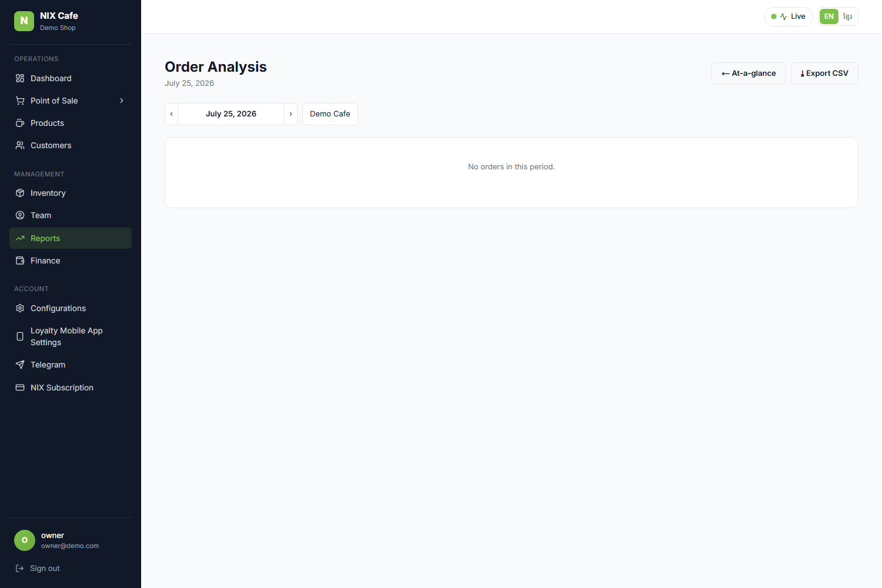Go to next day with right chevron
The height and width of the screenshot is (588, 882).
290,114
